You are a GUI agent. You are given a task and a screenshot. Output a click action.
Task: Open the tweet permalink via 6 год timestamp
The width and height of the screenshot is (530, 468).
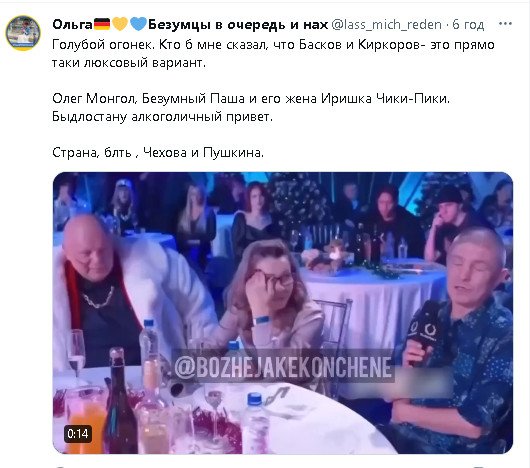pos(468,25)
